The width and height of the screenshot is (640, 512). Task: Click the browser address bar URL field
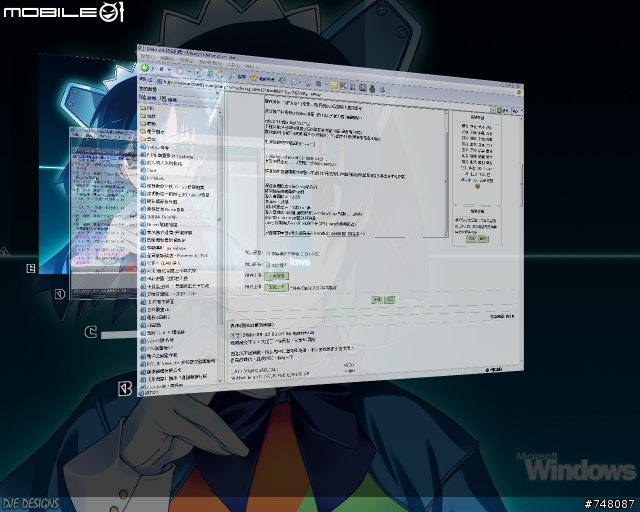point(322,96)
